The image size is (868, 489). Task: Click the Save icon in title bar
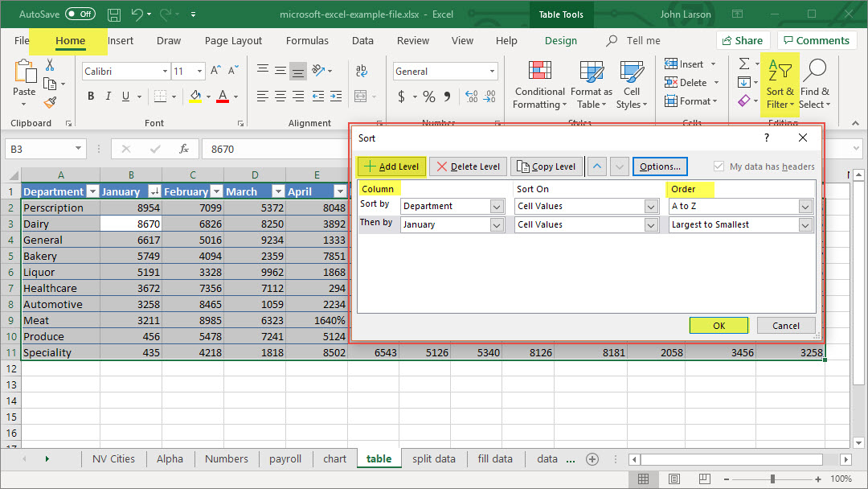click(114, 14)
